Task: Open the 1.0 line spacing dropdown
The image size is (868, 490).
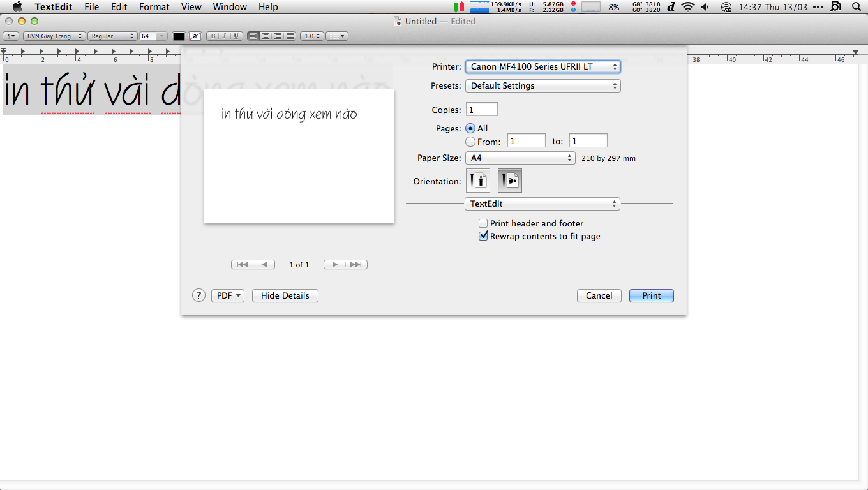Action: tap(312, 36)
